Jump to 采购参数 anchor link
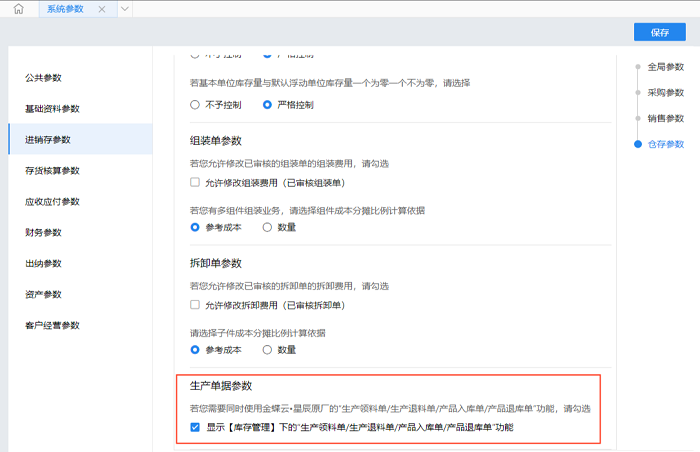 tap(665, 93)
